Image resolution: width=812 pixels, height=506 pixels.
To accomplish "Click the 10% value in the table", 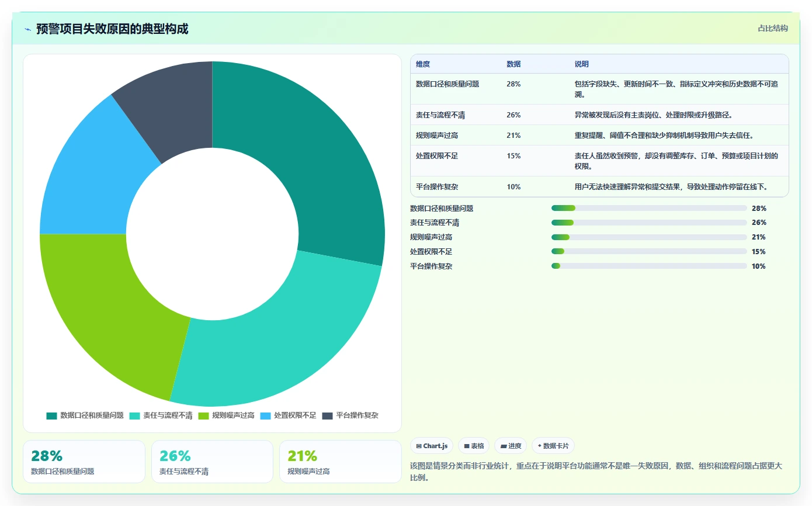I will (513, 187).
